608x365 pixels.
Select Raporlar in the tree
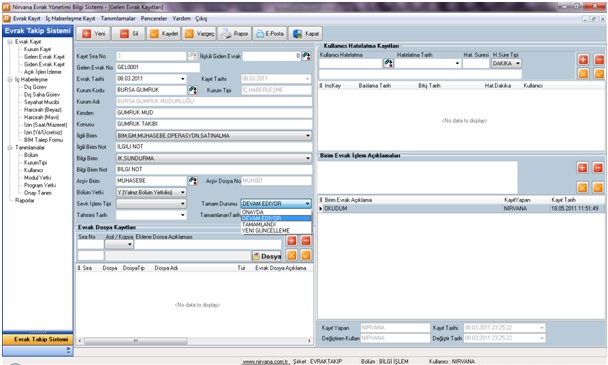[24, 200]
